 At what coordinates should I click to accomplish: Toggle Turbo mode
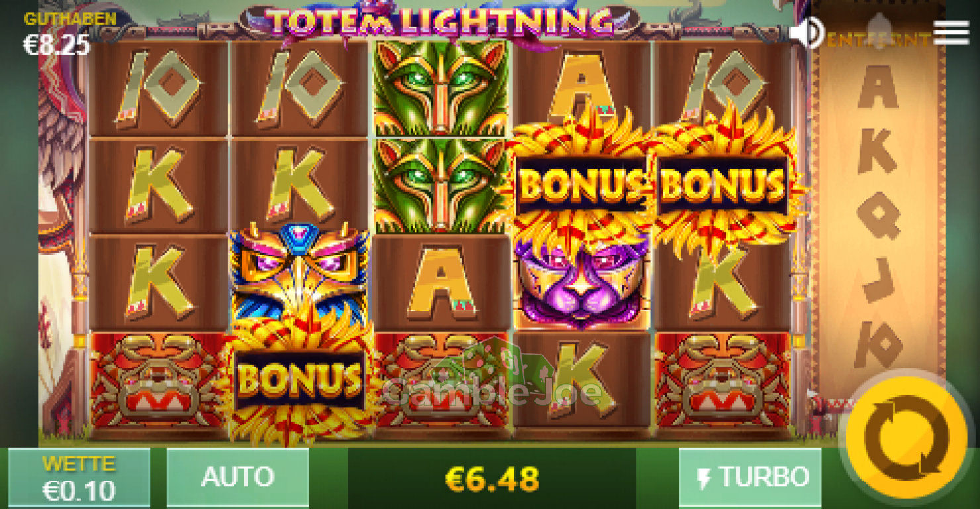tap(750, 477)
